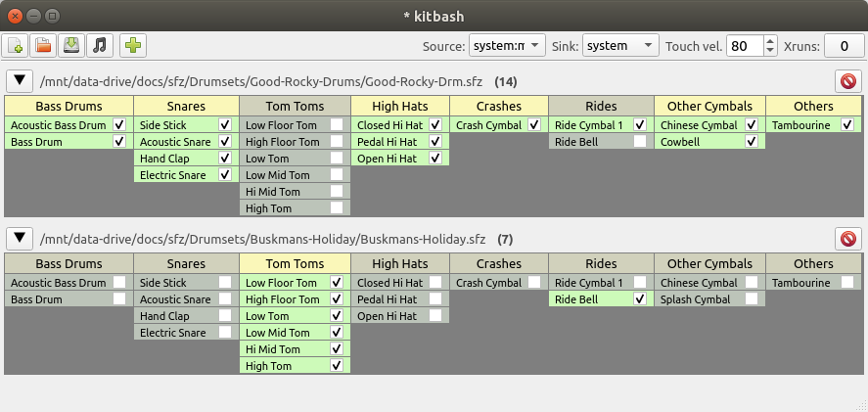Image resolution: width=868 pixels, height=412 pixels.
Task: Add a drumkit with the green plus icon
Action: point(133,46)
